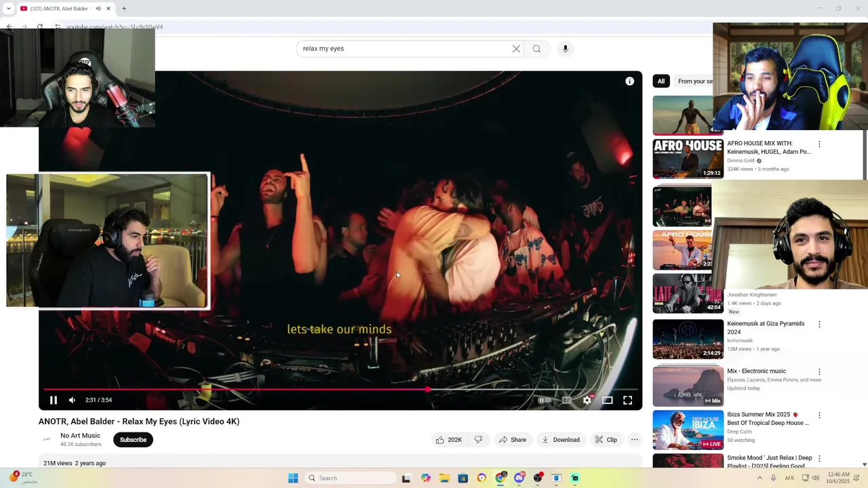Open Ibiza Summer Mix 2025 live thumbnail

[x=688, y=430]
